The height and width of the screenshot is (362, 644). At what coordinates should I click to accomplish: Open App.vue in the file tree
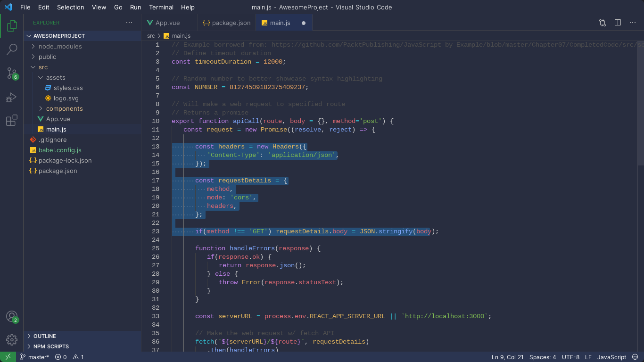[83, 119]
